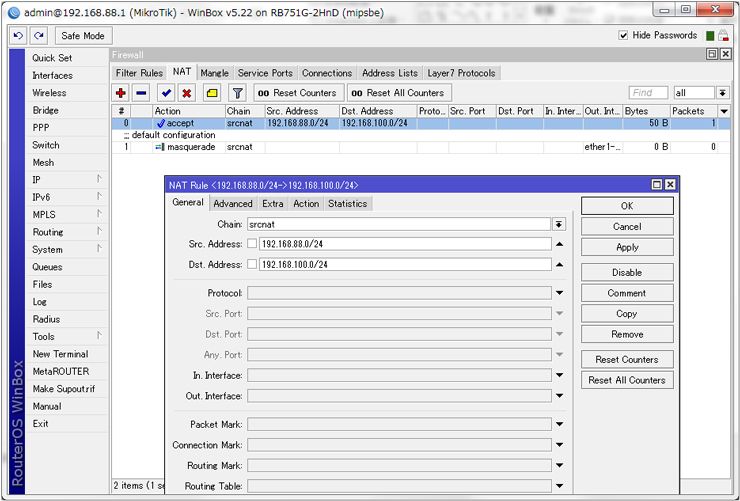Screen dimensions: 740x501
Task: Click the Apply button
Action: point(627,247)
